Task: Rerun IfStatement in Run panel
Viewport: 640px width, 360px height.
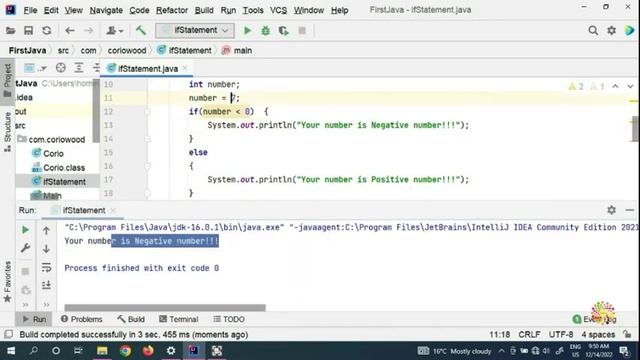Action: tap(25, 230)
